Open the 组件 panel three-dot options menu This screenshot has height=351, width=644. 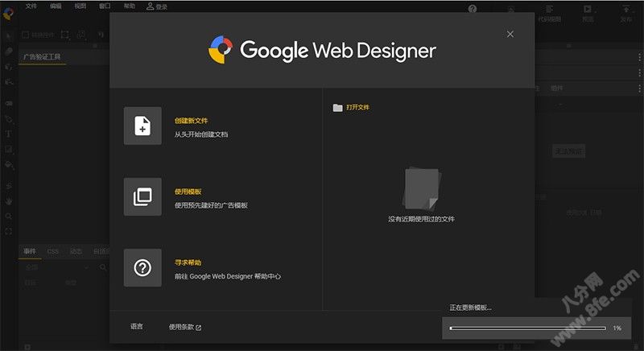click(x=639, y=89)
